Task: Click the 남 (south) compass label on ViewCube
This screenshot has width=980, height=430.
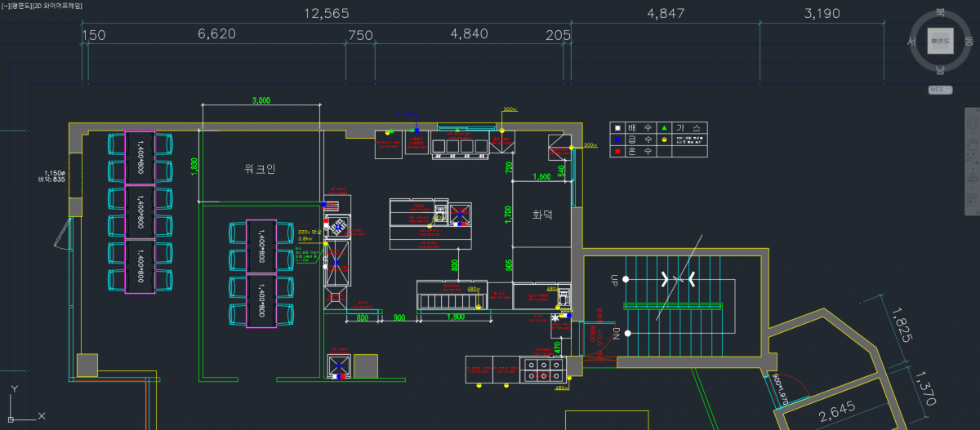Action: tap(940, 70)
